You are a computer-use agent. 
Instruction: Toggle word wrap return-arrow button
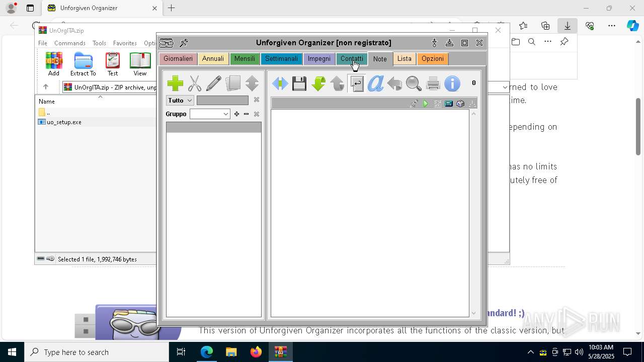click(357, 83)
